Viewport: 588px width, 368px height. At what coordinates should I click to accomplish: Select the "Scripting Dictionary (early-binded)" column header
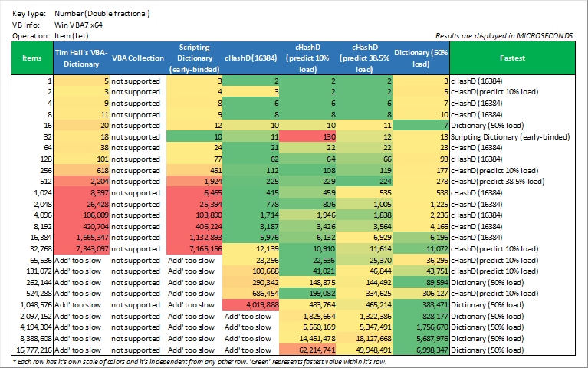coord(193,58)
